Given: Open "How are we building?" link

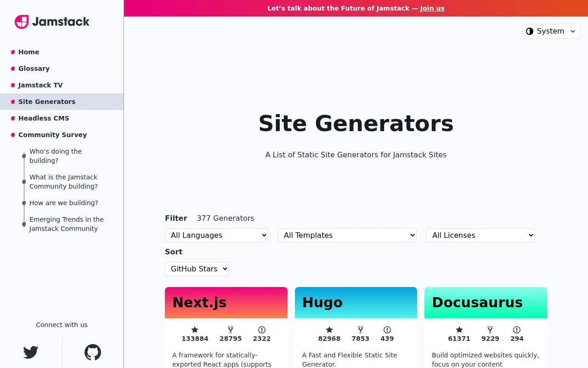Looking at the screenshot, I should [64, 203].
